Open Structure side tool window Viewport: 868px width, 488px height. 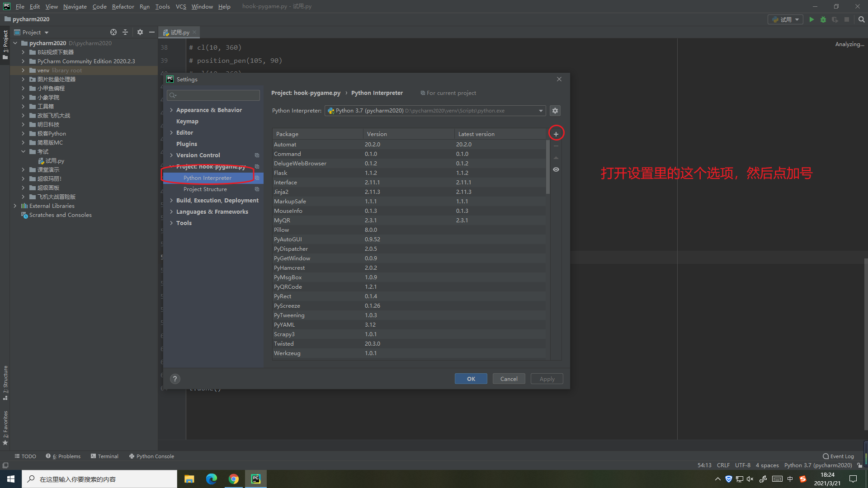(x=5, y=382)
